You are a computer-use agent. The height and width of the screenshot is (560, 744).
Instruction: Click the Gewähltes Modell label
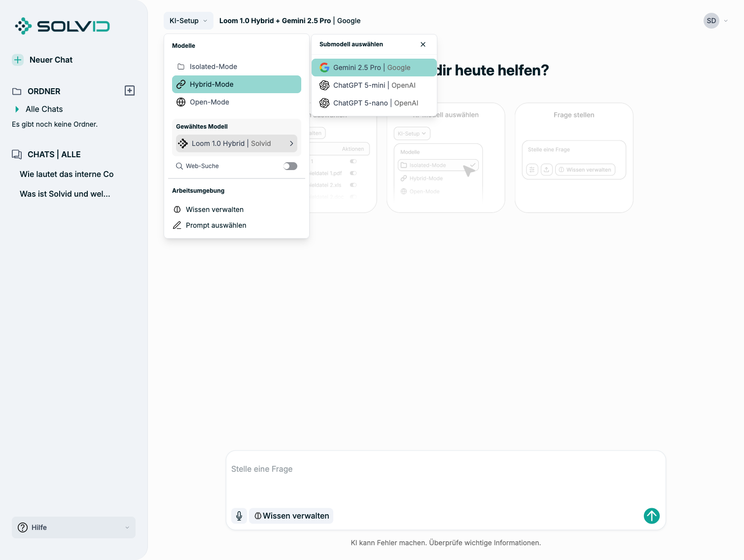pos(202,127)
